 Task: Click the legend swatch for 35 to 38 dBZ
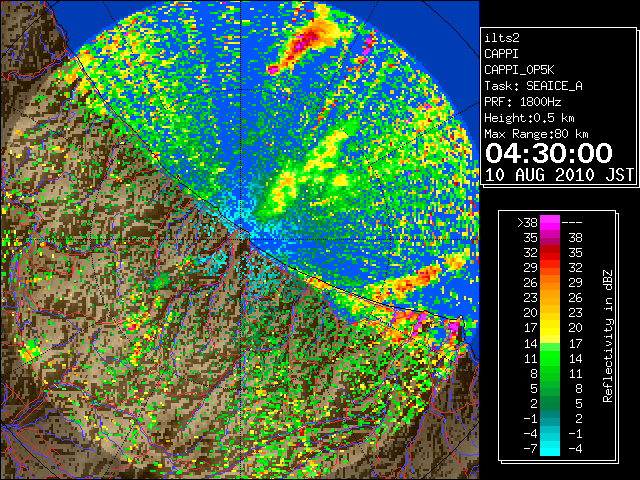click(x=550, y=238)
